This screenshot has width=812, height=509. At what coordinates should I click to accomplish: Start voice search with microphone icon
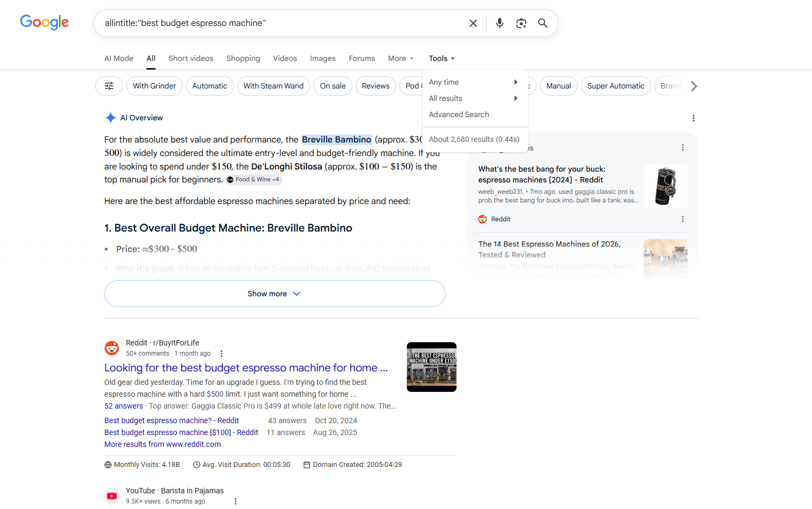tap(500, 23)
